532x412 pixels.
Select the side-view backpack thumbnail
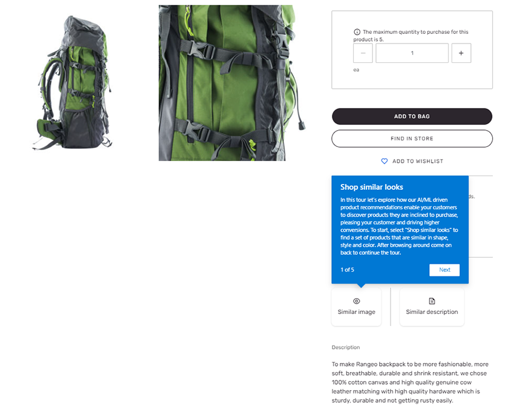click(x=72, y=82)
